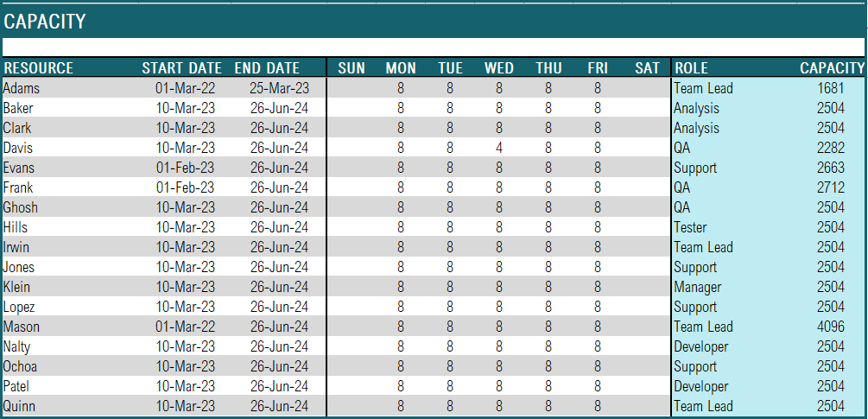
Task: Select Mason capacity value 4096
Action: click(830, 327)
